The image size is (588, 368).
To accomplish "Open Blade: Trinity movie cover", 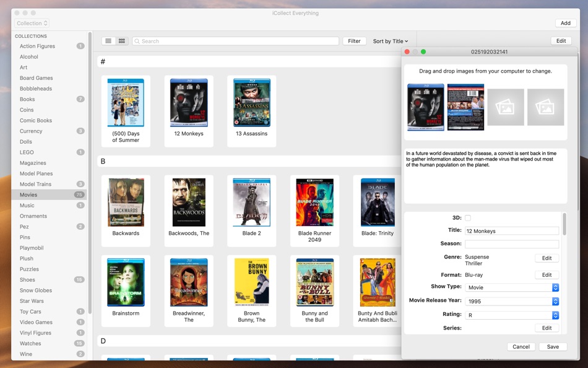I will (x=378, y=203).
